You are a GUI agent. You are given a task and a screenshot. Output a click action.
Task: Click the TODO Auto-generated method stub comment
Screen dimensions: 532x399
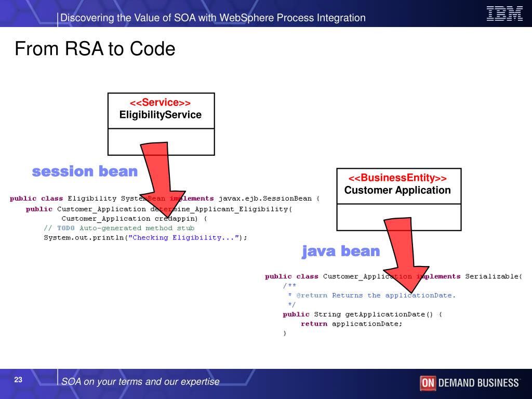click(x=119, y=228)
